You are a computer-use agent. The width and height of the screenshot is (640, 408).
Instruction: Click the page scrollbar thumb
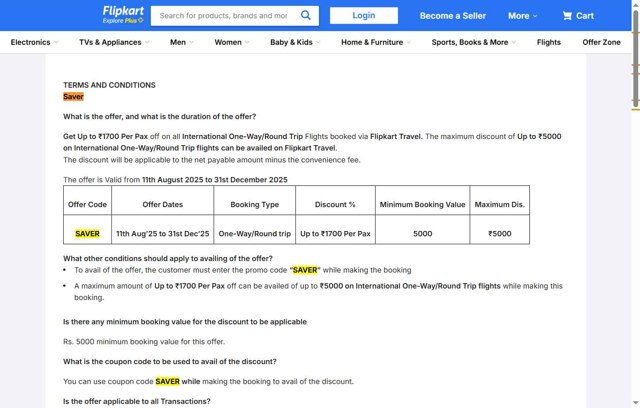click(x=636, y=59)
